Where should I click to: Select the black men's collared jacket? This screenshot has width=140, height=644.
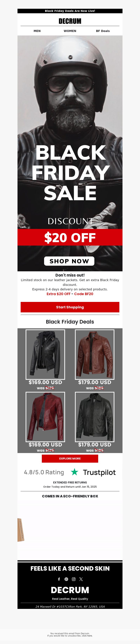[95, 417]
